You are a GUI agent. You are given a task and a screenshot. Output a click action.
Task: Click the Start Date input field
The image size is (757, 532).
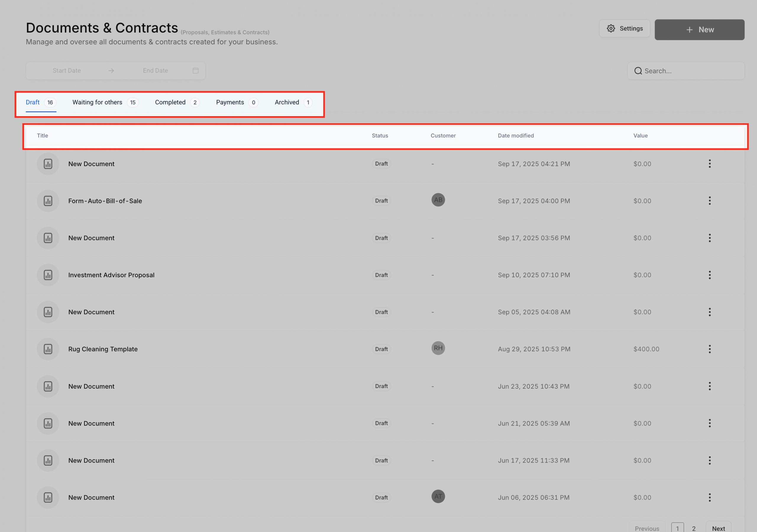coord(67,71)
